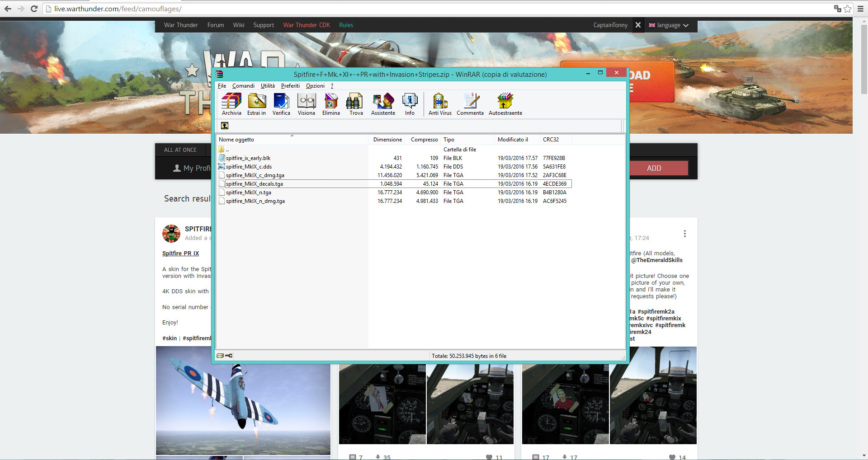This screenshot has height=460, width=868.
Task: Click the Estrai in extract icon
Action: tap(256, 104)
